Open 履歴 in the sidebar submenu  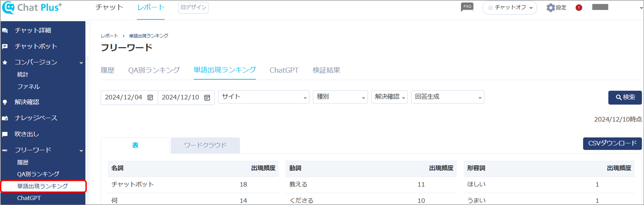[23, 162]
